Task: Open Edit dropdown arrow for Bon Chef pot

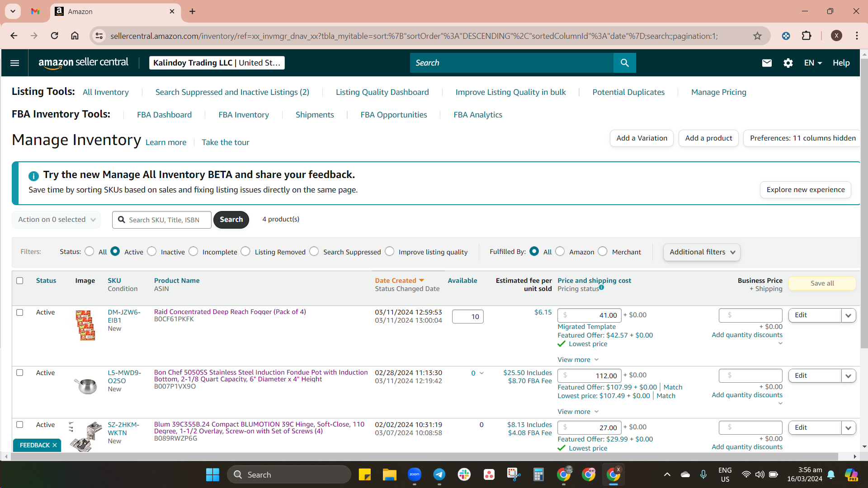Action: tap(849, 376)
